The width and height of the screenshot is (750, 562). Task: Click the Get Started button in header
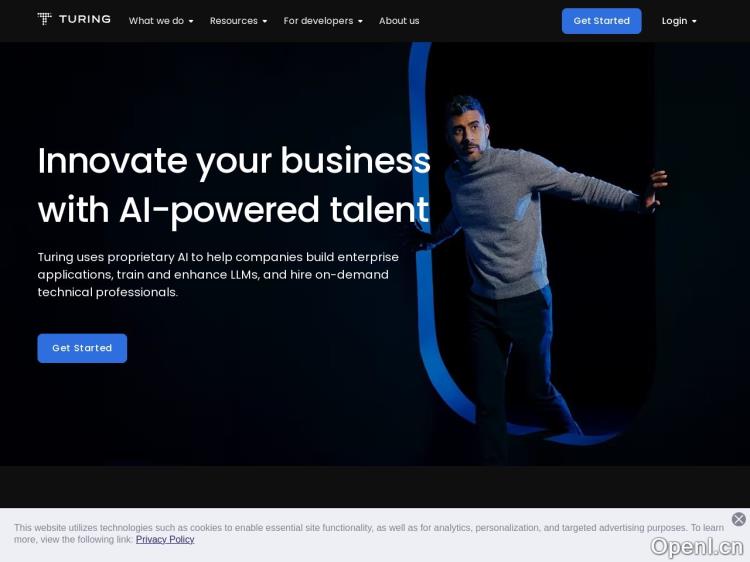click(601, 21)
